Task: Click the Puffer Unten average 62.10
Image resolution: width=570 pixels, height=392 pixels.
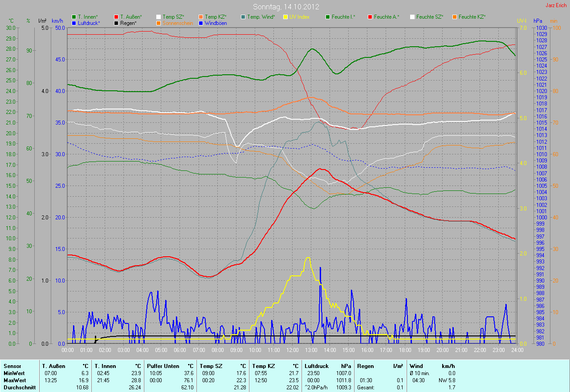Action: (x=187, y=388)
